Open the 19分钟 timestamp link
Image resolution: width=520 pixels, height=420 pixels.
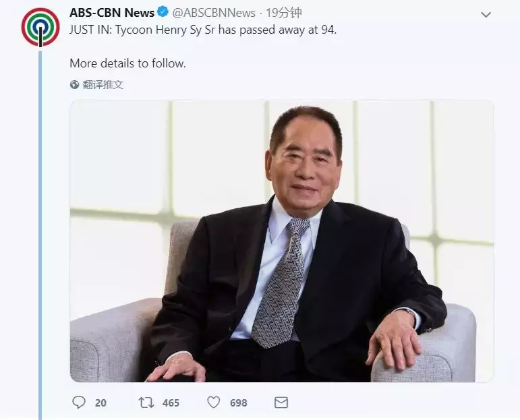[284, 13]
